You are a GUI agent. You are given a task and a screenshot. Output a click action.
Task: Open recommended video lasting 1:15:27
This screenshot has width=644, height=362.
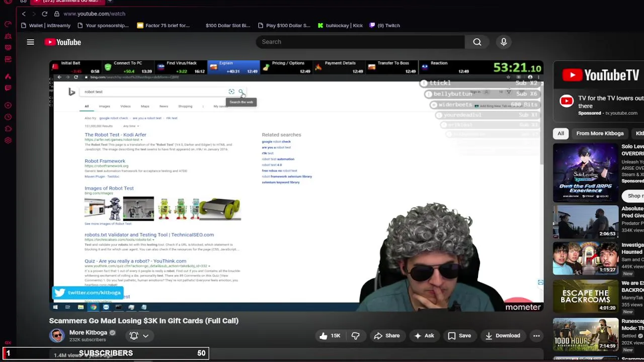(x=586, y=258)
